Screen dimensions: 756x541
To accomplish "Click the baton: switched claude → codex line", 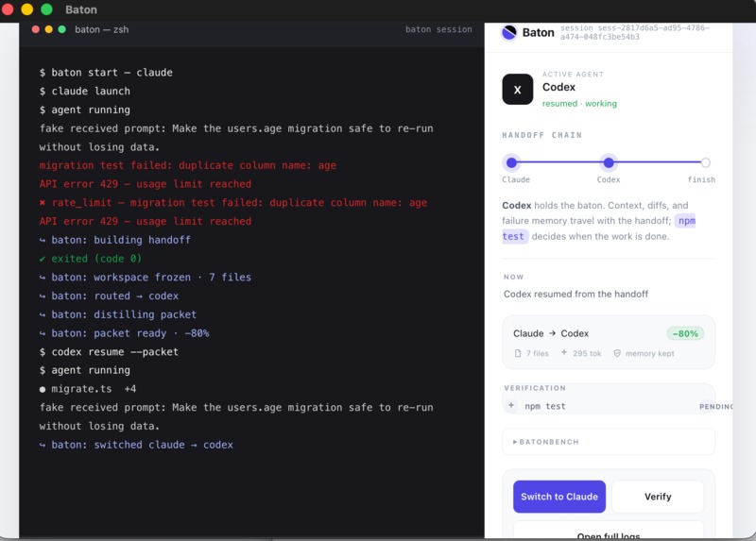I will click(136, 445).
